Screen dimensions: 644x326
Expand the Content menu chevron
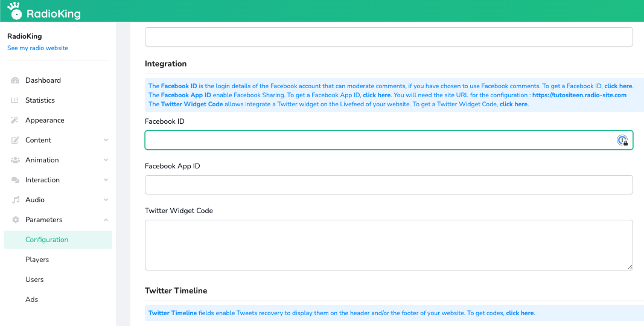pyautogui.click(x=106, y=140)
